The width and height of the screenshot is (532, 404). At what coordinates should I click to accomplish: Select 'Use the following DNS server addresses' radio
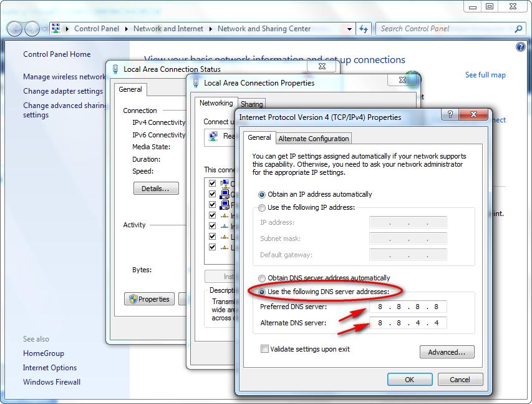tap(261, 292)
